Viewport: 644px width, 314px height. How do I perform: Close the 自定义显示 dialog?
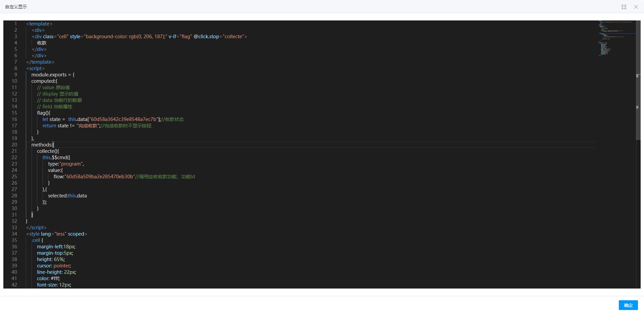[x=636, y=7]
